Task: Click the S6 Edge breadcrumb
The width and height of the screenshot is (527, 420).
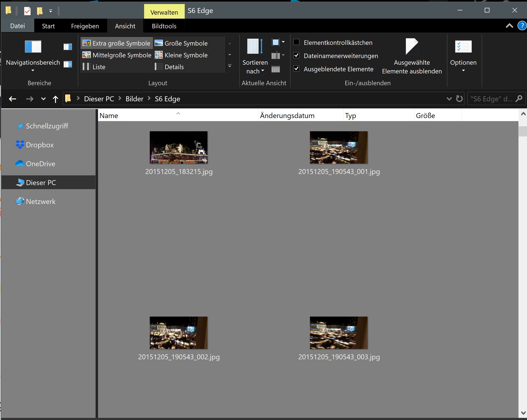Action: [x=167, y=99]
